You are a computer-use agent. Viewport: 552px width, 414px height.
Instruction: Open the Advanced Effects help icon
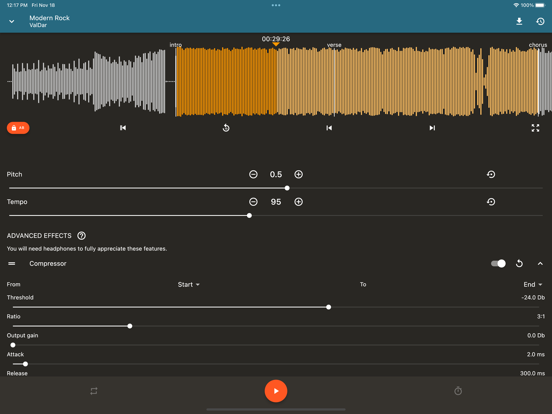point(81,236)
